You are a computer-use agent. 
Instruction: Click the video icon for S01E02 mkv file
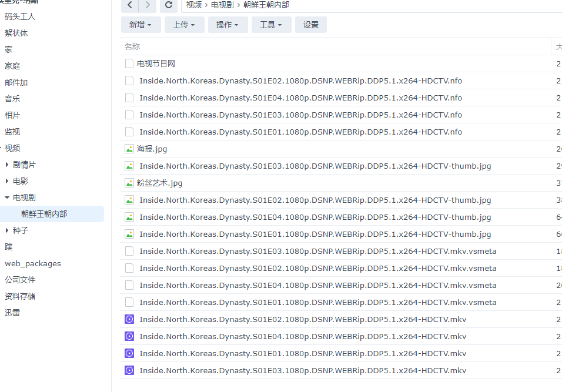click(129, 319)
